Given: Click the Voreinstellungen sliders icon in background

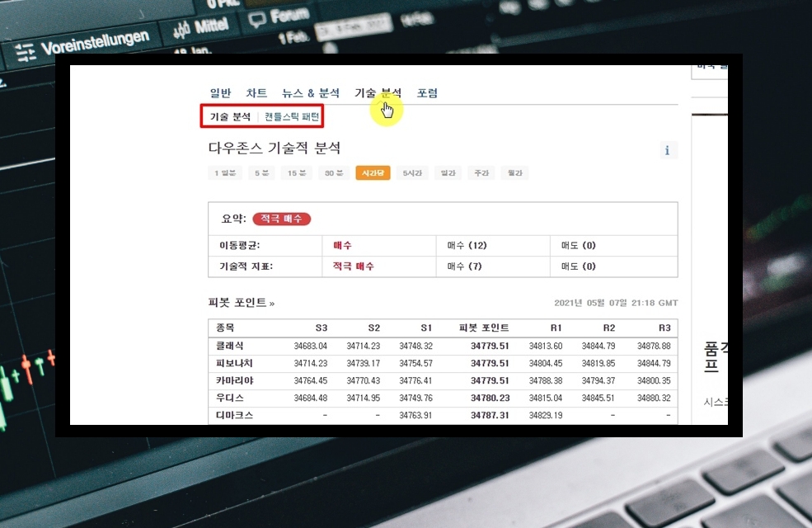Looking at the screenshot, I should coord(25,52).
